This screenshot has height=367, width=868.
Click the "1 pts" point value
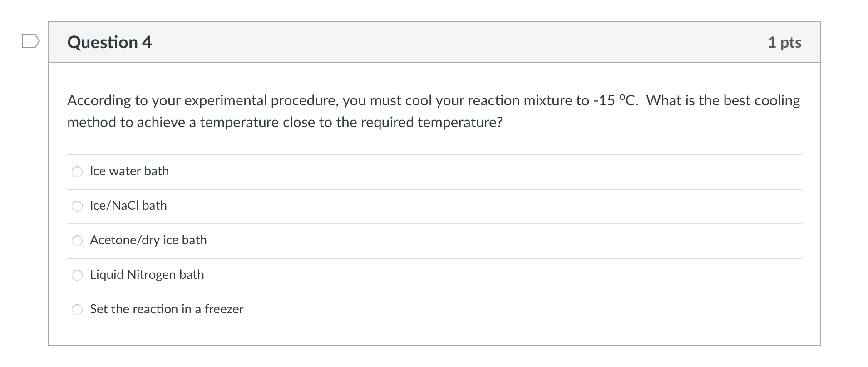[784, 42]
